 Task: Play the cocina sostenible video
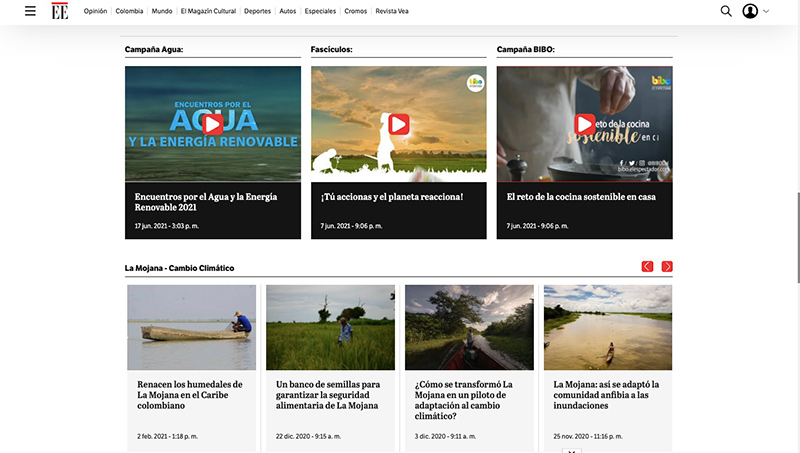point(585,124)
